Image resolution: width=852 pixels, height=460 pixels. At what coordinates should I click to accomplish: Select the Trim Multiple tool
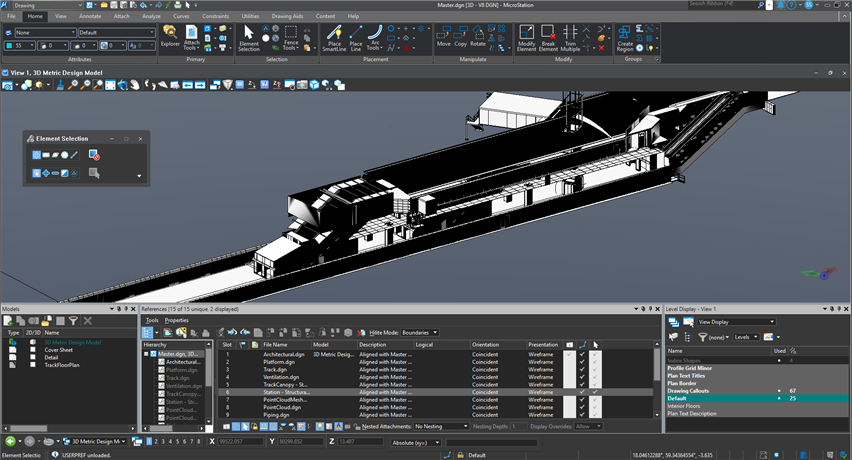[570, 38]
